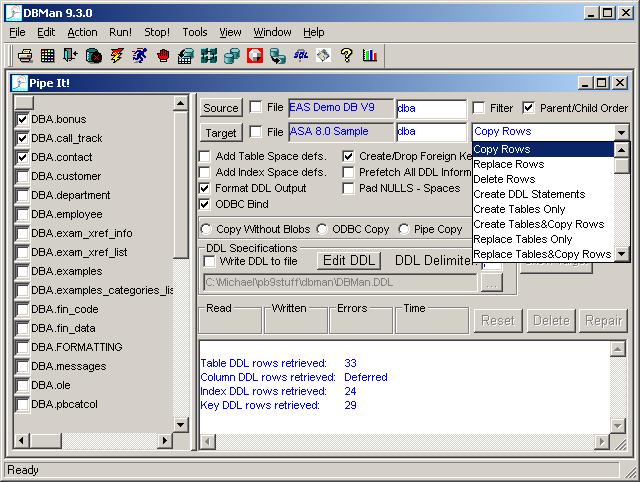640x482 pixels.
Task: Enable the Filter checkbox
Action: pyautogui.click(x=480, y=108)
